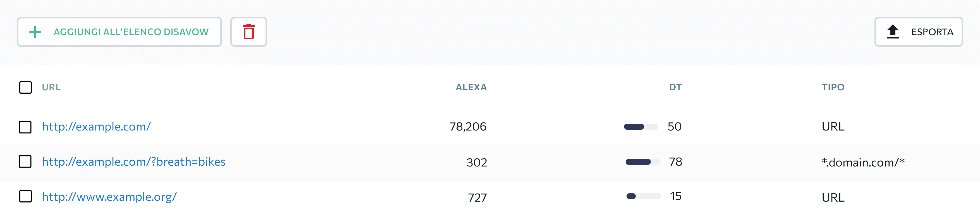Tick the checkbox next to www.example.org
Image resolution: width=980 pixels, height=215 pixels.
[25, 196]
